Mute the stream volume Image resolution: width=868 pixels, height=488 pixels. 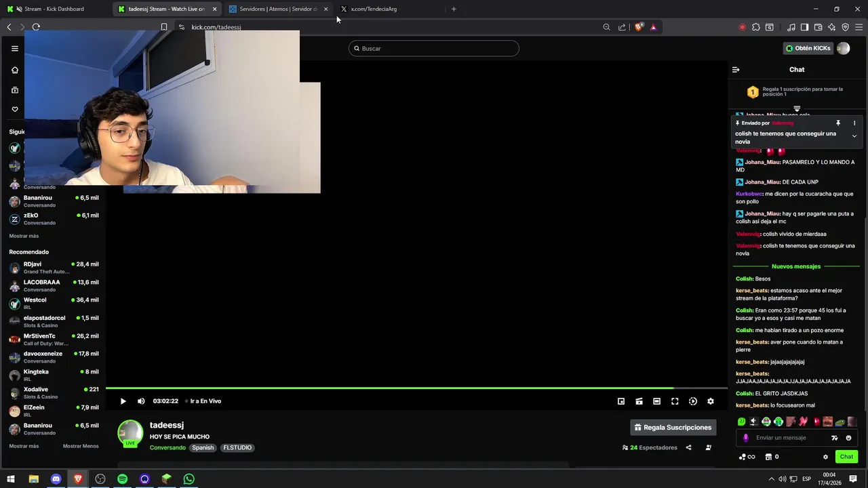pyautogui.click(x=141, y=401)
